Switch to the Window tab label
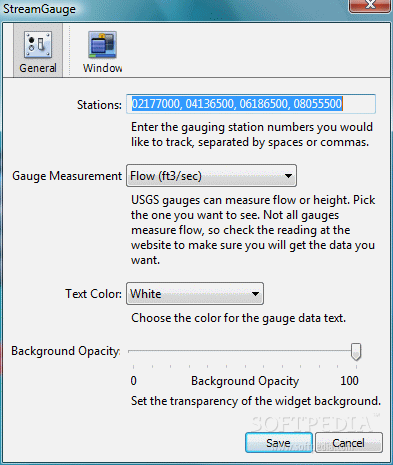Screen dimensions: 393x465 (x=102, y=68)
